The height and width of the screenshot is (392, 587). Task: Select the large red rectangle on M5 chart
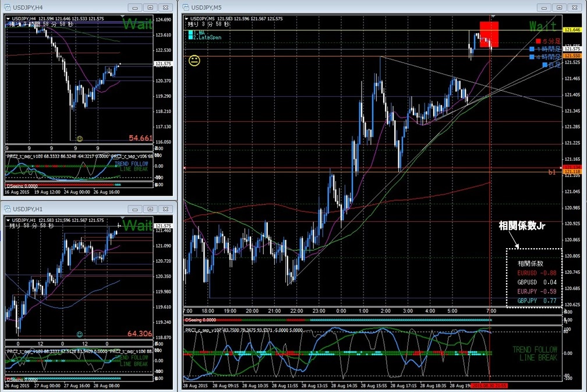tap(489, 34)
